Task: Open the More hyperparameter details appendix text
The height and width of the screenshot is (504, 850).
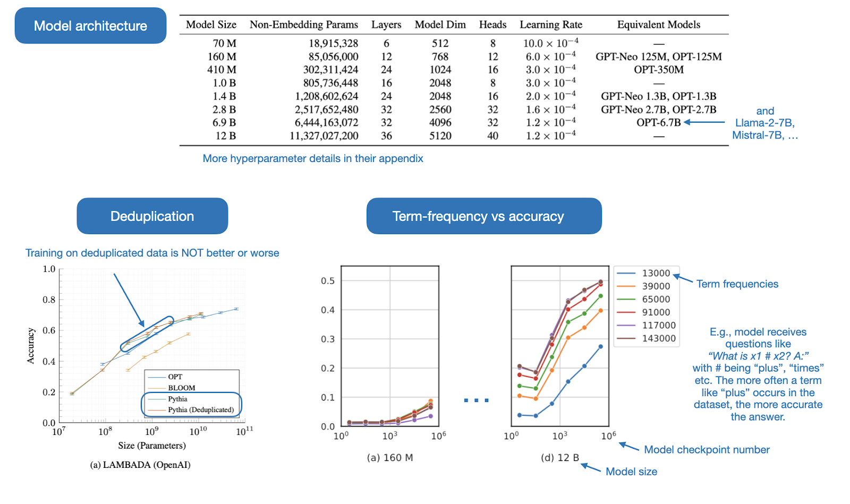Action: [x=312, y=158]
